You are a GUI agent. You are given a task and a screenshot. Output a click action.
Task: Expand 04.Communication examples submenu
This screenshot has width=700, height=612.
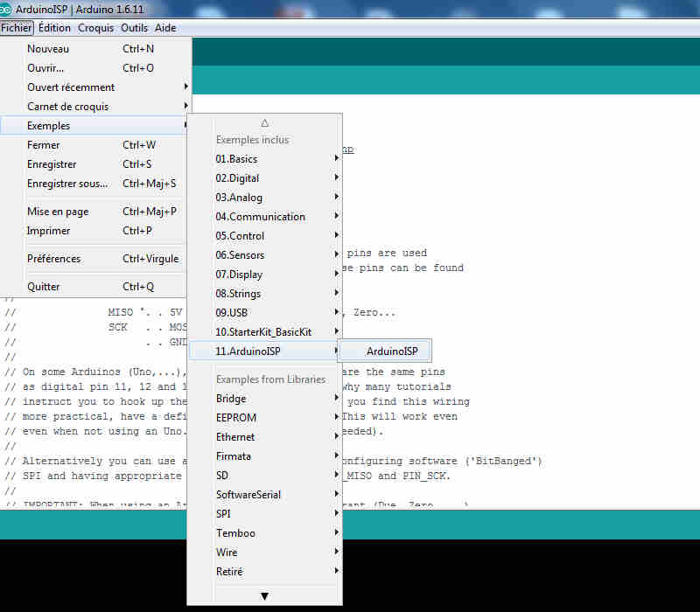(x=265, y=216)
